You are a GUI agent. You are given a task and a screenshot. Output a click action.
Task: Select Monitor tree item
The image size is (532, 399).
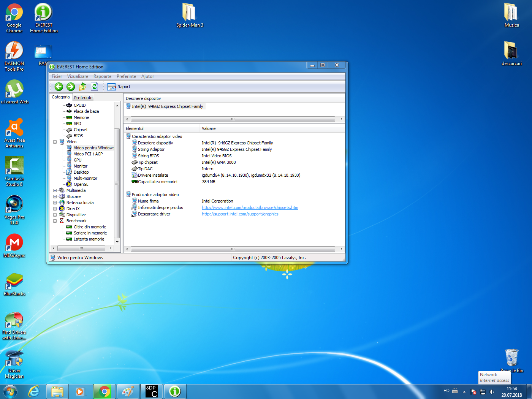(x=81, y=166)
